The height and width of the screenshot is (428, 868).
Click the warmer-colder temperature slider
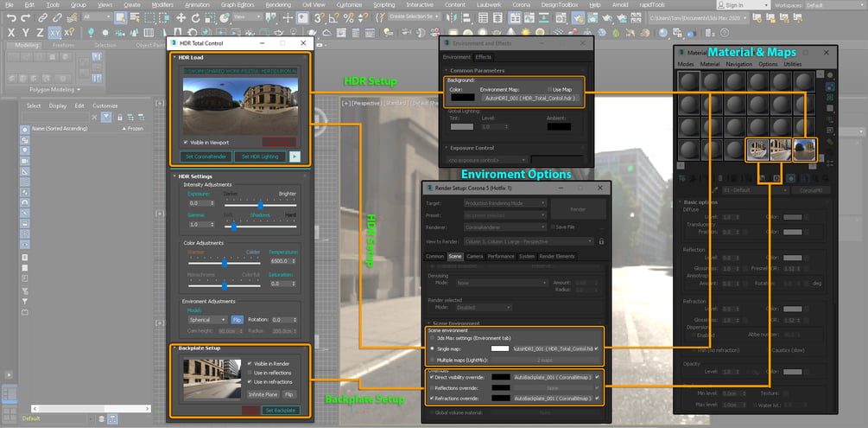225,264
